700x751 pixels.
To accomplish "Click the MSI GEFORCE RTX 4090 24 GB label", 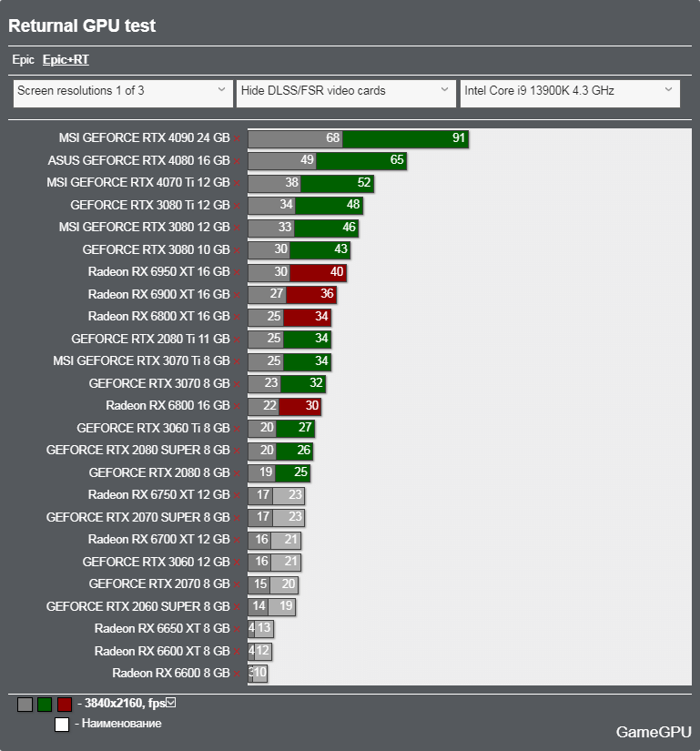I will [x=144, y=138].
